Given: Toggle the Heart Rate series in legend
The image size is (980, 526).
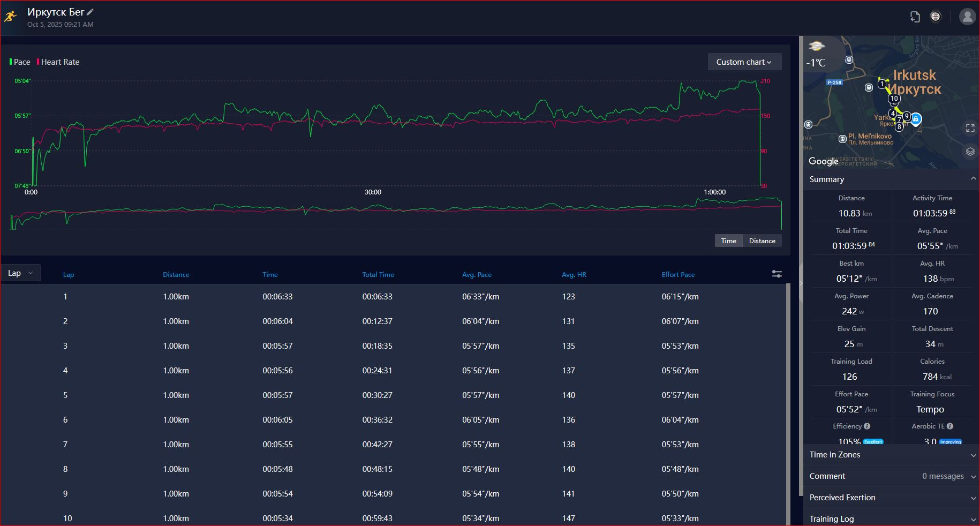Looking at the screenshot, I should [58, 62].
